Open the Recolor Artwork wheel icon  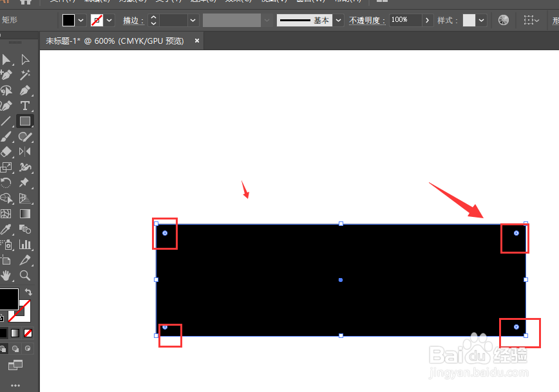(504, 20)
